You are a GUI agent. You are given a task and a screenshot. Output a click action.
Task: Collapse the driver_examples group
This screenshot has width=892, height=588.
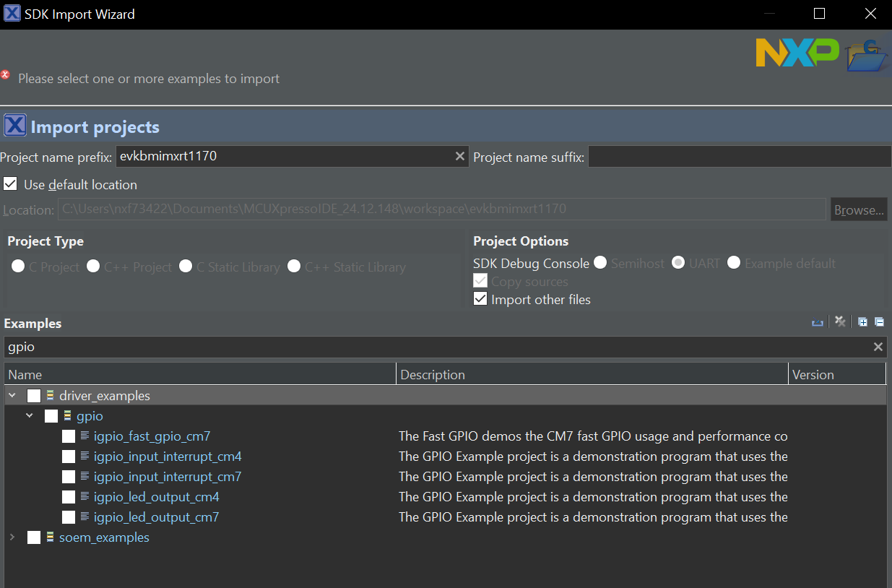tap(12, 395)
